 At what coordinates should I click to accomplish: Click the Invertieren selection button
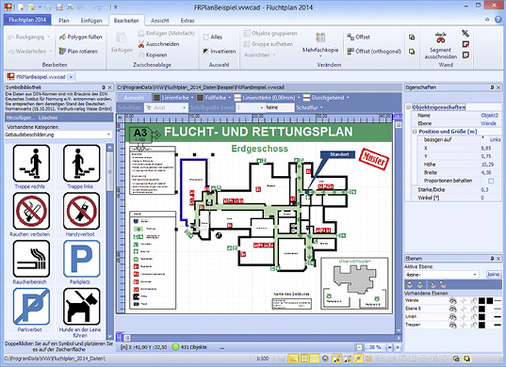pos(219,51)
